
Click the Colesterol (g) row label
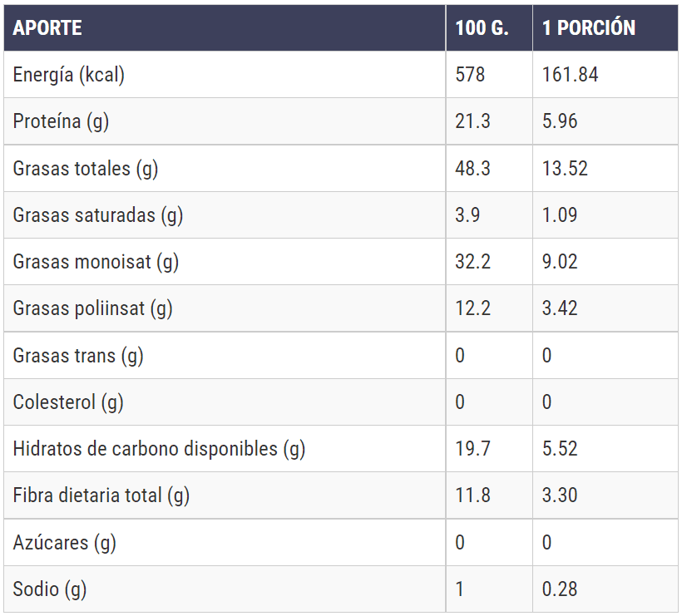(68, 402)
